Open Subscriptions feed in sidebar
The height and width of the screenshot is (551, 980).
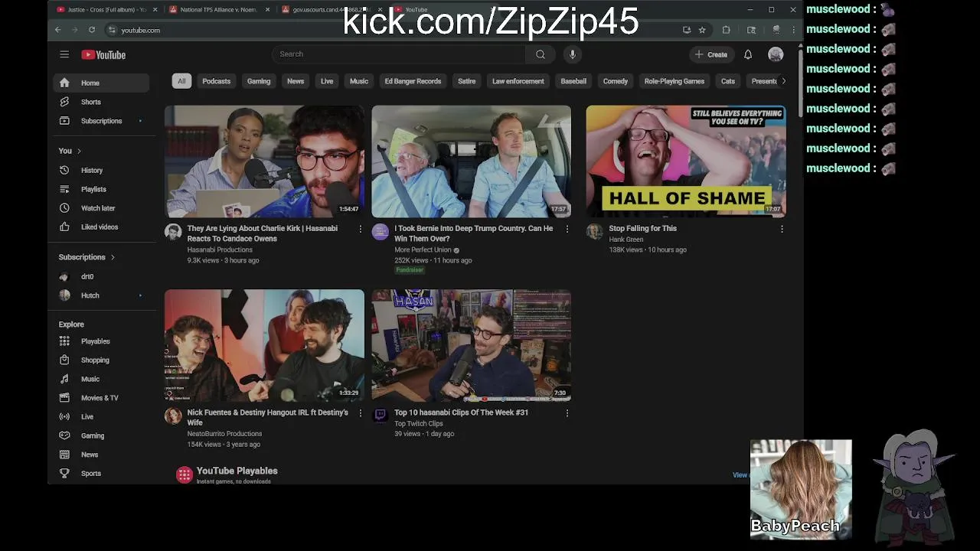[x=102, y=121]
